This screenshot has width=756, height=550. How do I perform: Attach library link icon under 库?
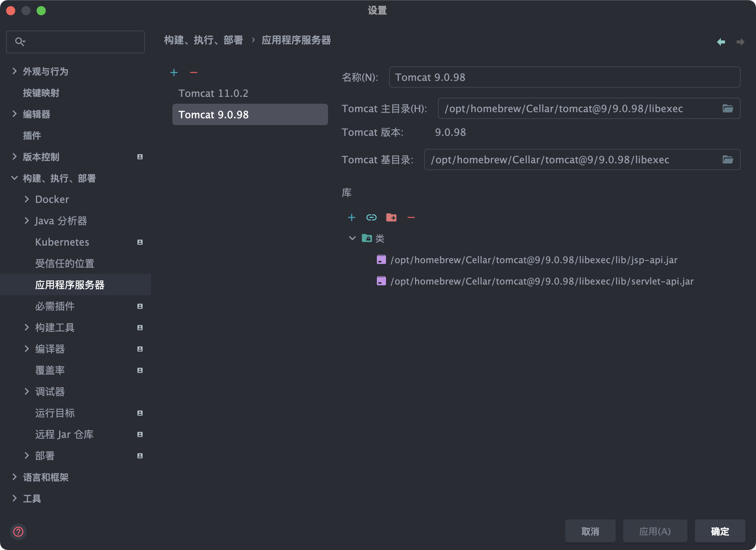coord(372,217)
